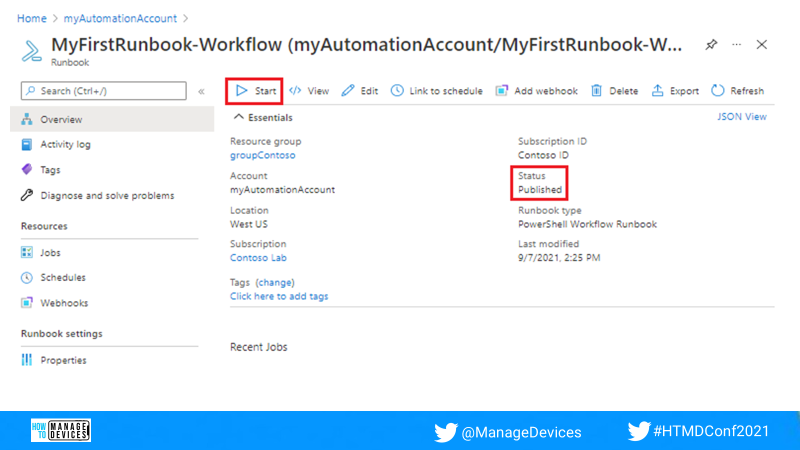
Task: Open Jobs under Resources
Action: click(x=50, y=253)
